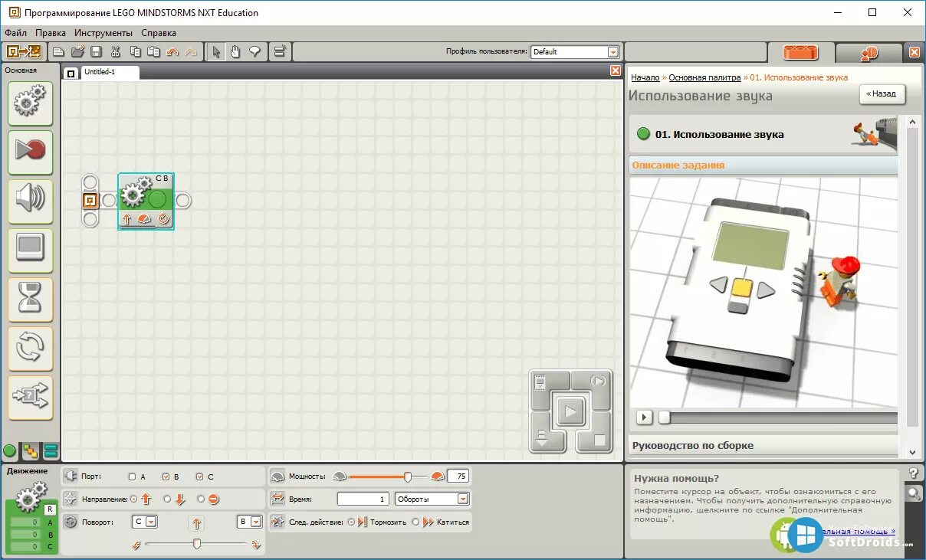The image size is (926, 560).
Task: Open the user profile dropdown showing Default
Action: point(575,51)
